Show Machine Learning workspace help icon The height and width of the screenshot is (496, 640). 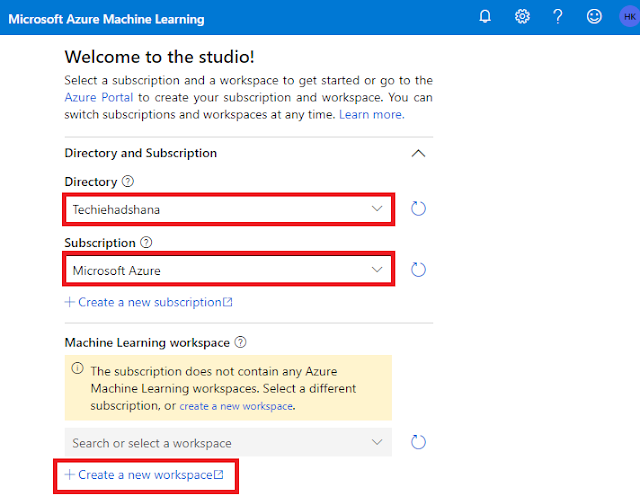pyautogui.click(x=240, y=342)
